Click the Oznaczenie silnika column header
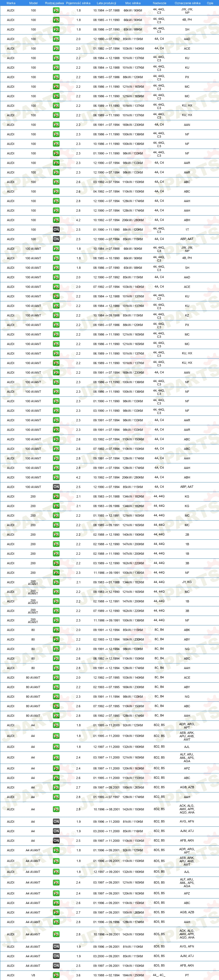 click(x=187, y=3)
